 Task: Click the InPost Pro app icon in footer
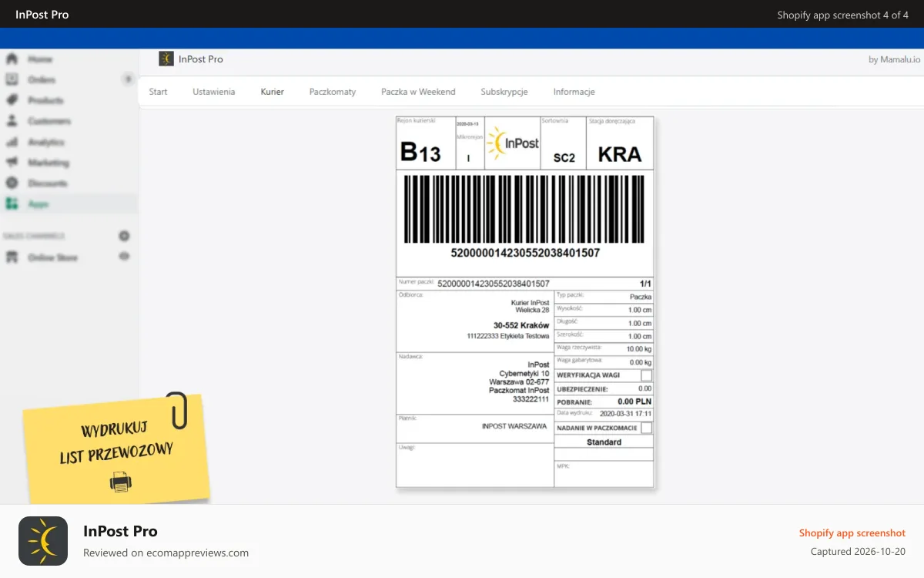click(x=43, y=541)
